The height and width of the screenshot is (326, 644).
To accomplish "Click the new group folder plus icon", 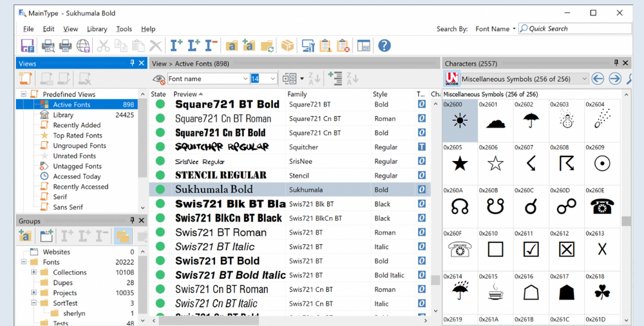I will click(46, 236).
